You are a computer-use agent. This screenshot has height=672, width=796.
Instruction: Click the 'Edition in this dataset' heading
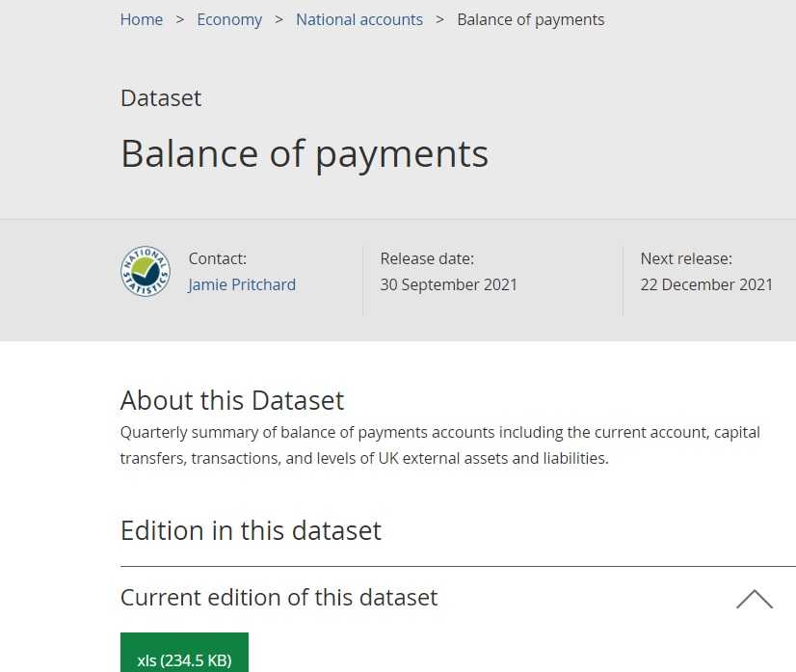pos(251,530)
